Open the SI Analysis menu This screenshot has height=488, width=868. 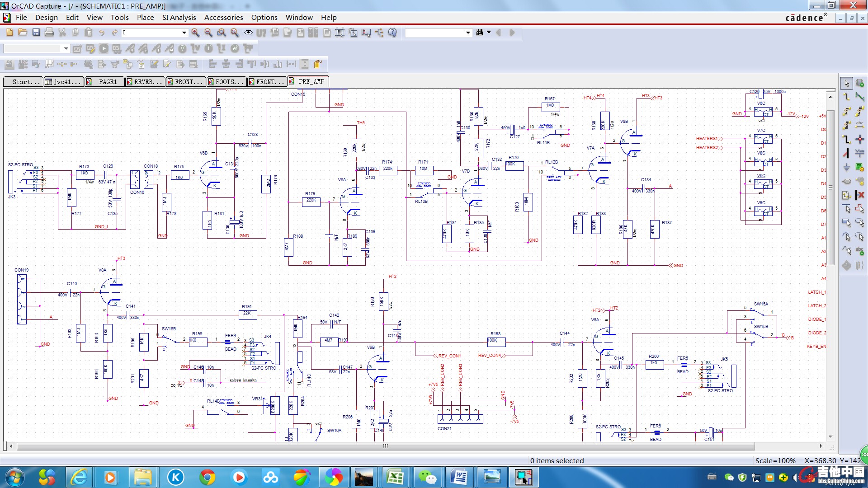click(179, 17)
